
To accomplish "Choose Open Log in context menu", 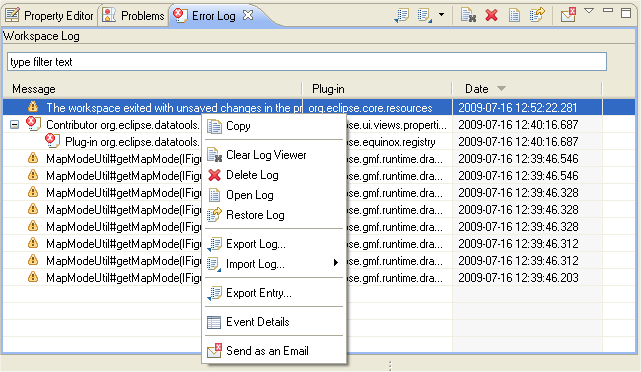I will click(274, 195).
